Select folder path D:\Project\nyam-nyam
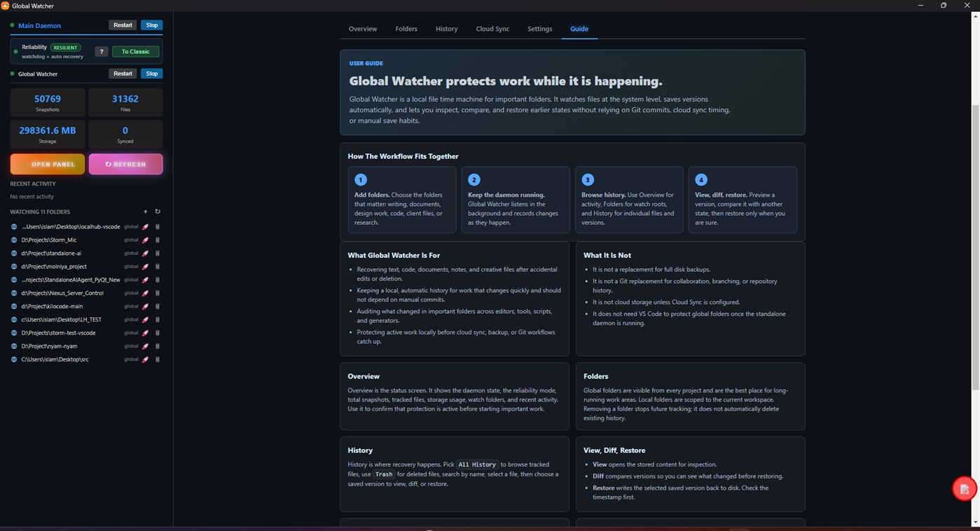This screenshot has width=980, height=531. pos(49,347)
